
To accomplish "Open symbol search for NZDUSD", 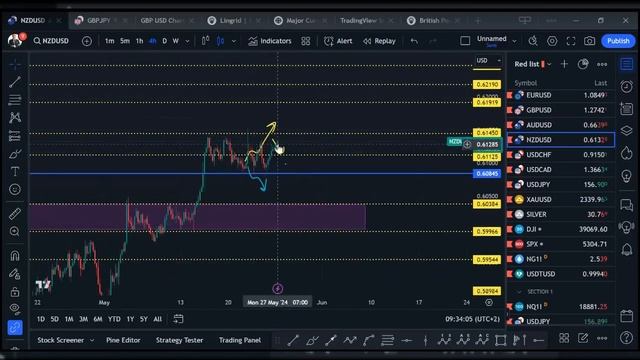I will [51, 41].
